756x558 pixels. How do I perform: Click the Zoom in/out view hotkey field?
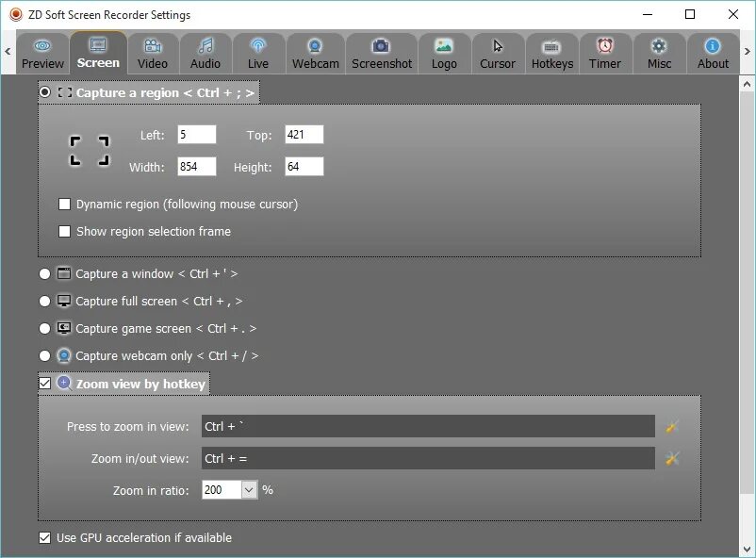(x=428, y=458)
